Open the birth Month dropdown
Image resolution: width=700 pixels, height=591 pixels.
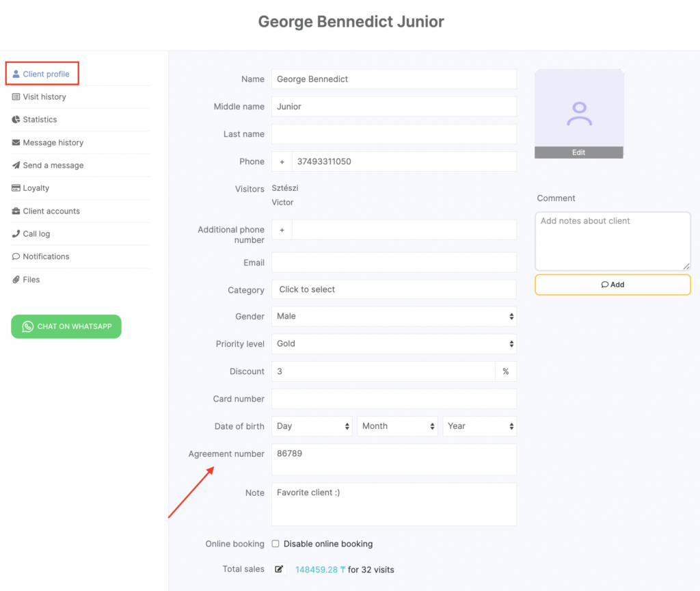(x=397, y=426)
